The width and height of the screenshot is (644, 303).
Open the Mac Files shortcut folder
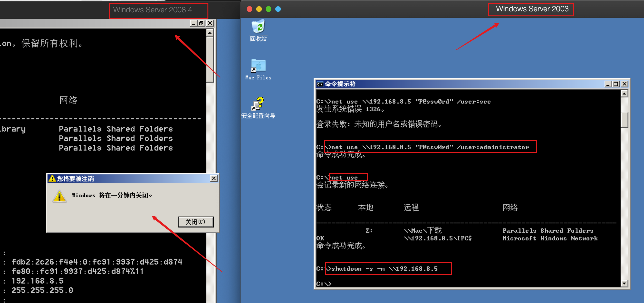pyautogui.click(x=258, y=69)
